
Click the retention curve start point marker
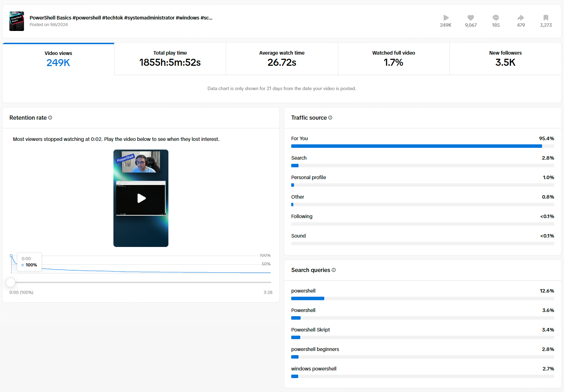click(x=11, y=256)
